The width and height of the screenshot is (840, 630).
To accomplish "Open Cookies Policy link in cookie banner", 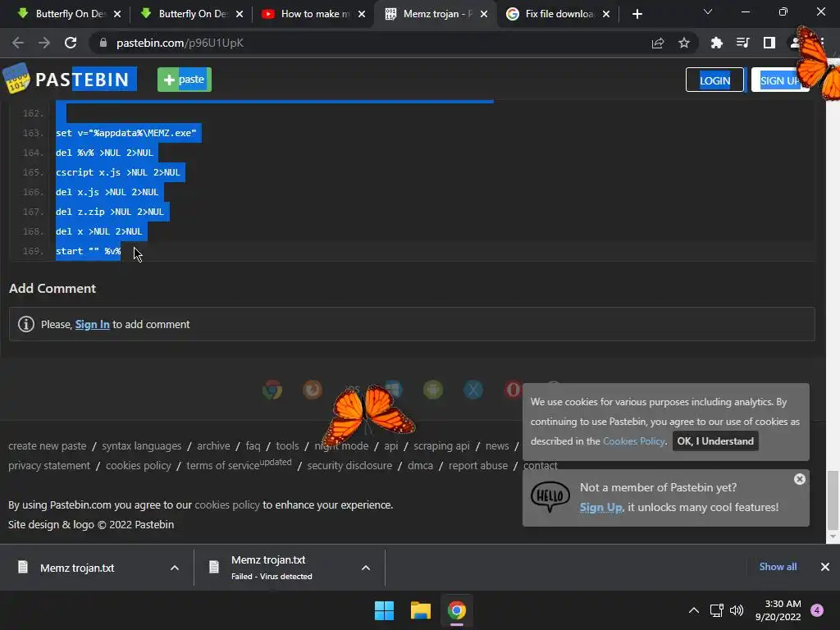I will (634, 441).
